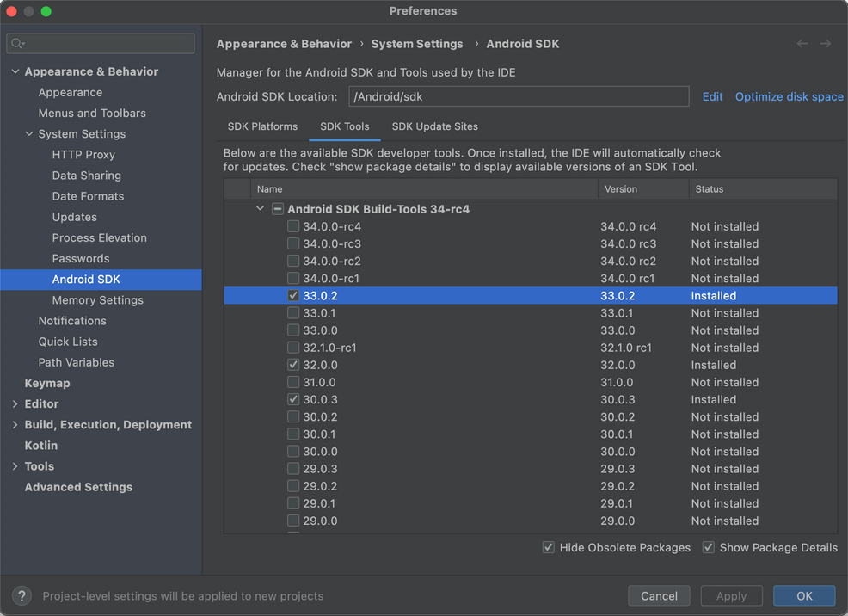Click Appearance & Behavior breadcrumb text
The width and height of the screenshot is (848, 616).
284,44
